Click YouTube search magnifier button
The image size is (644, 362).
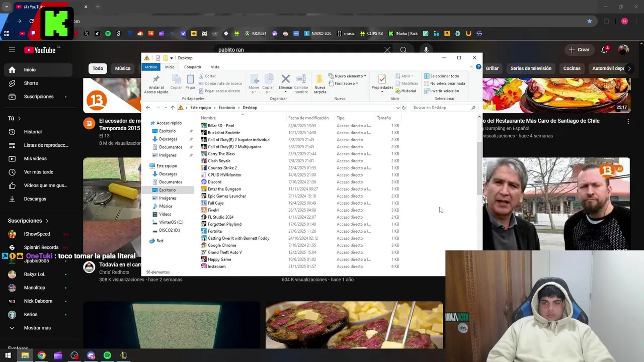point(404,50)
